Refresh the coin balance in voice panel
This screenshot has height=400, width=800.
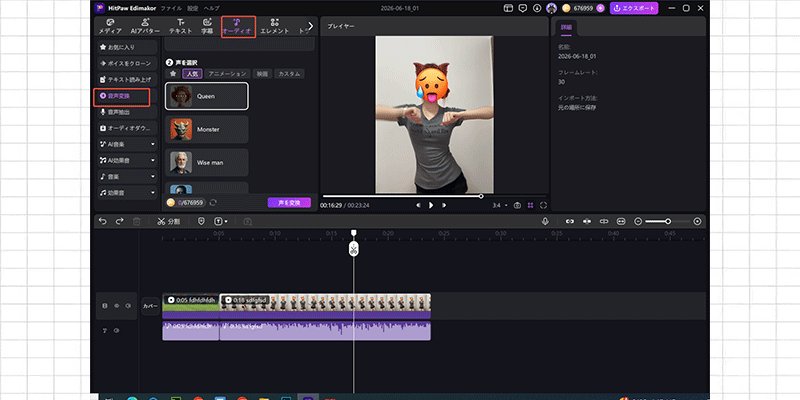[213, 203]
